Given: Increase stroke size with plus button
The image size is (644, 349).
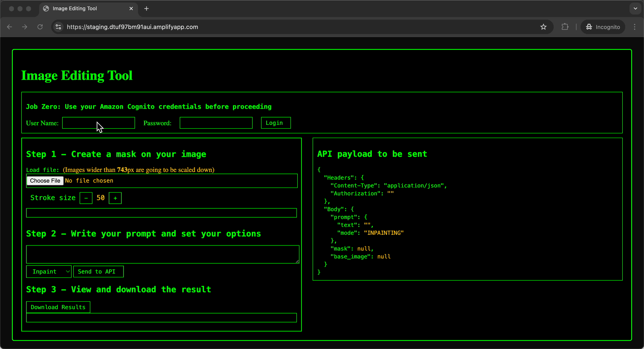Looking at the screenshot, I should (115, 198).
